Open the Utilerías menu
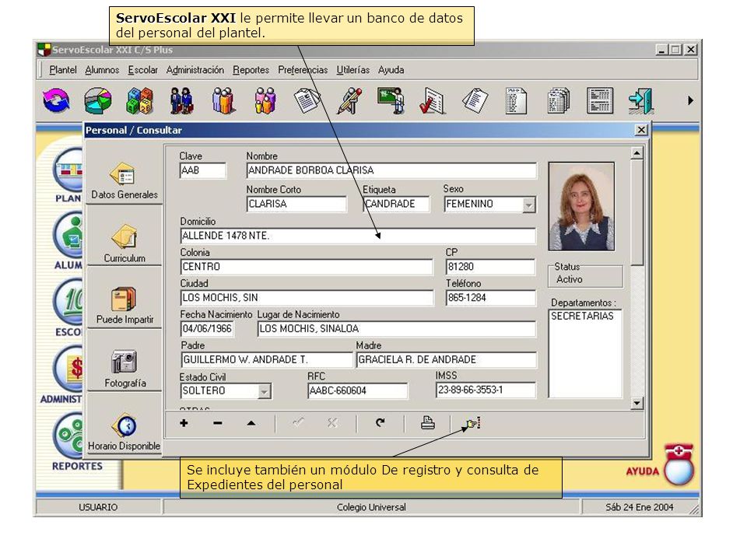747x560 pixels. tap(352, 70)
